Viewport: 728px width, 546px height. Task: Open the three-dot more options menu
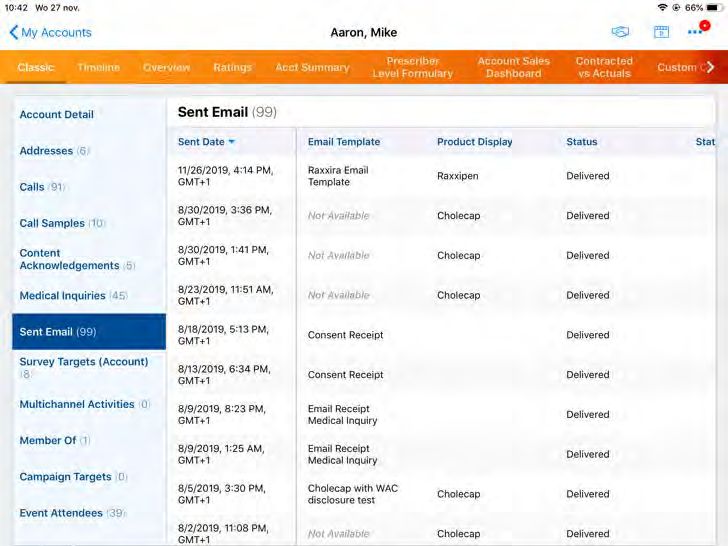tap(696, 32)
